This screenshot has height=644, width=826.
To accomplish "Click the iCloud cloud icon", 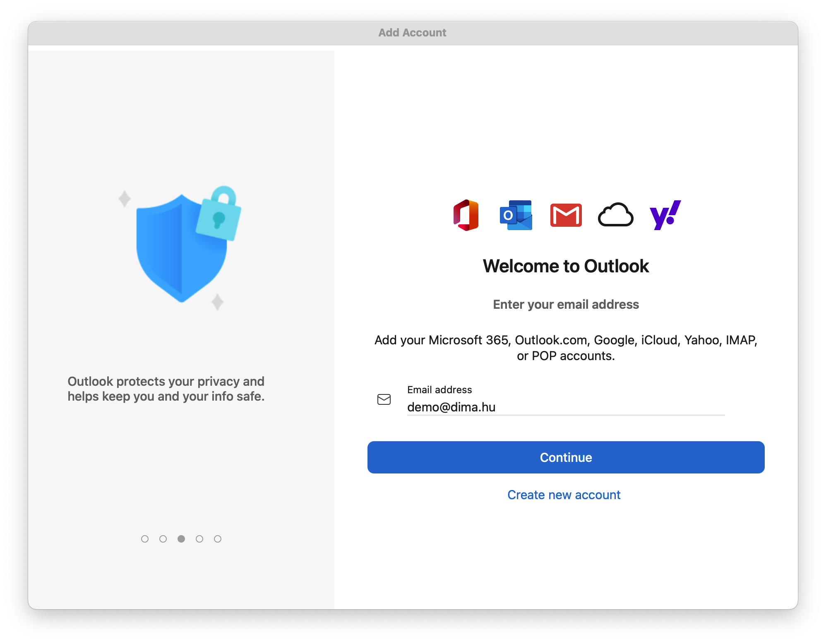I will pos(615,215).
